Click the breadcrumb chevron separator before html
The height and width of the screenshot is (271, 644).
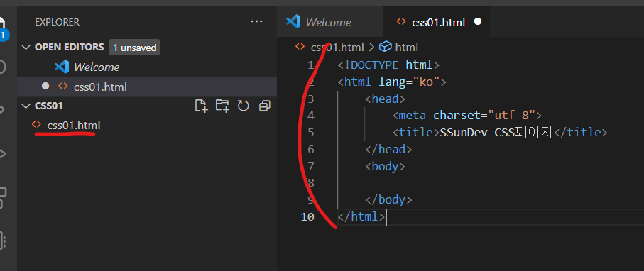tap(371, 48)
